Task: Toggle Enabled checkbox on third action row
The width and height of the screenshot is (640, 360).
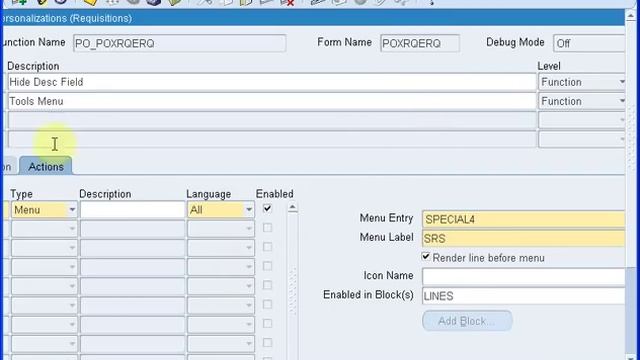Action: point(267,247)
